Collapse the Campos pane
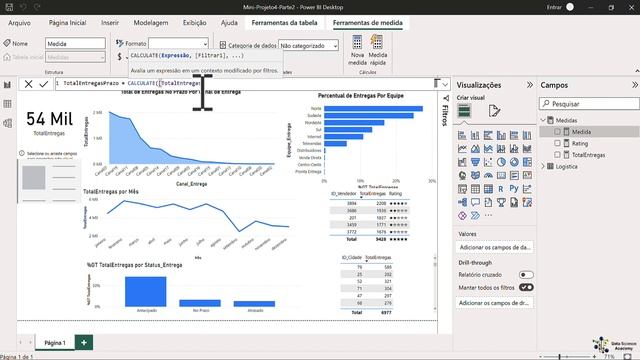640x360 pixels. pos(634,85)
